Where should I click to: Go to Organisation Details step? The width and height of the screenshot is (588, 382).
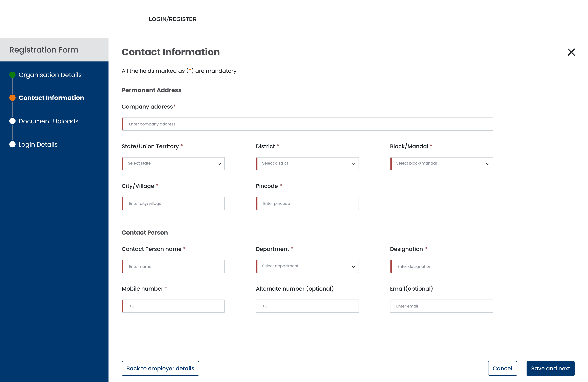tap(50, 75)
